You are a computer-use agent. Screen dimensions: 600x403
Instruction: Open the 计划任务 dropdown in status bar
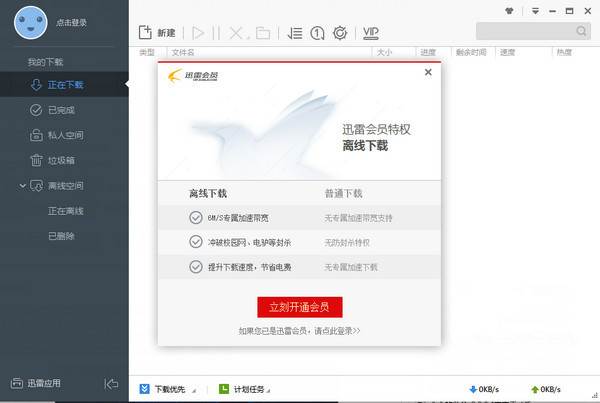tap(243, 389)
